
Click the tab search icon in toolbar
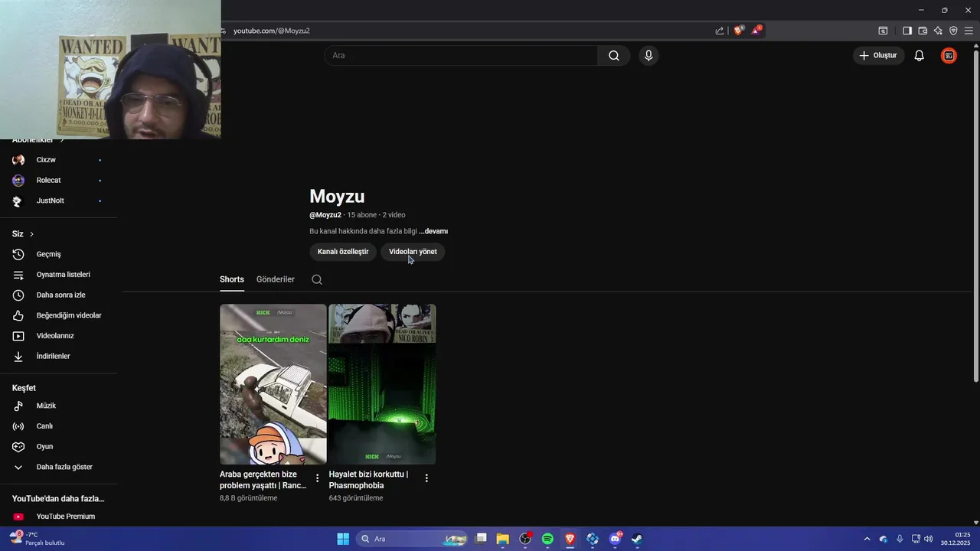click(883, 31)
